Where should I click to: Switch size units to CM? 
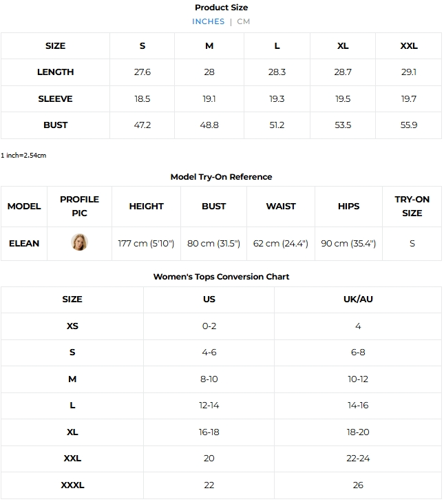244,21
